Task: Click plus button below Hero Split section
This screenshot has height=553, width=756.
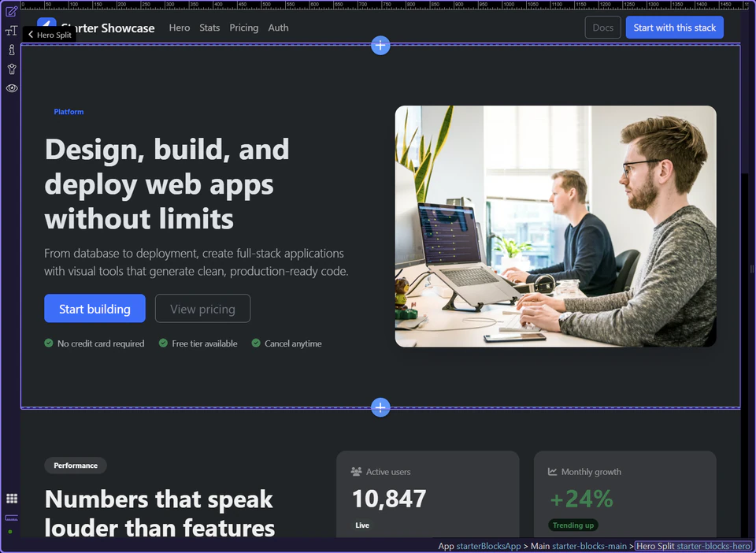Action: [x=380, y=407]
